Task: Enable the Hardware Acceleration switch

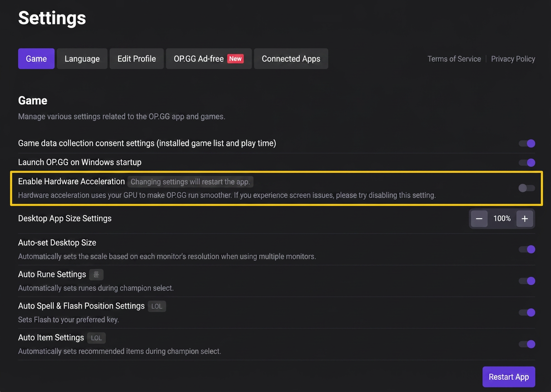Action: 527,188
